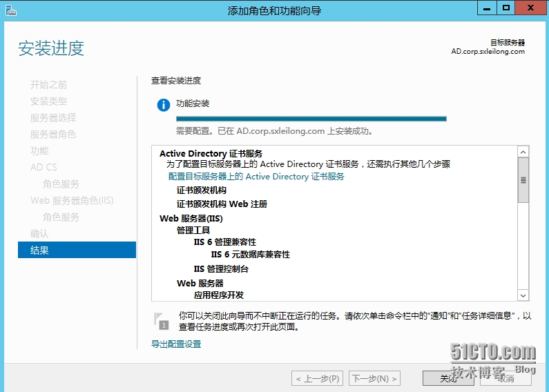
Task: Select Web 服务器角色(IIS) step in sidebar
Action: coord(72,201)
